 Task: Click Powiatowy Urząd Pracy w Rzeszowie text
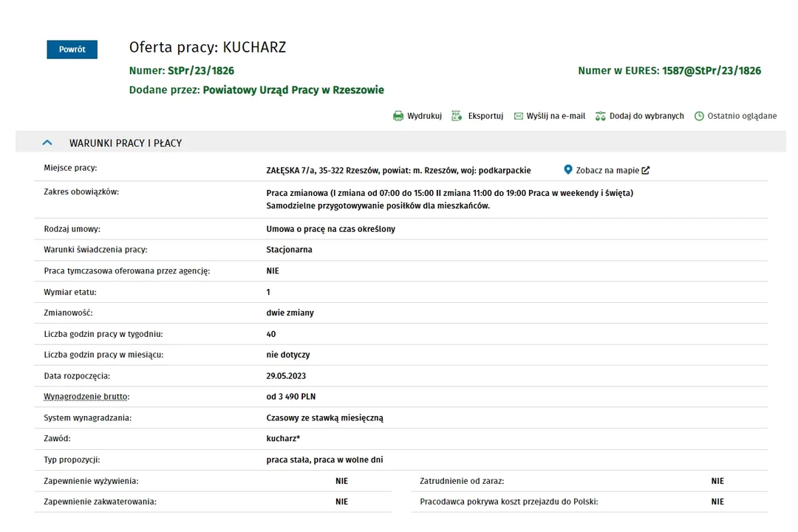293,90
